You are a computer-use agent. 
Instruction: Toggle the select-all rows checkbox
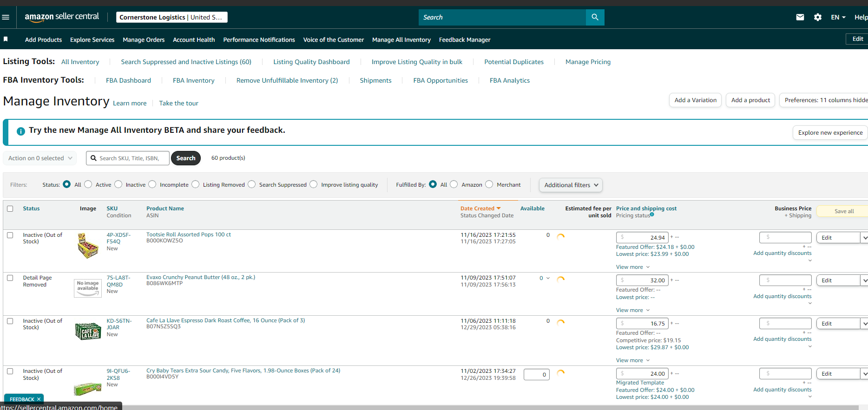tap(10, 209)
